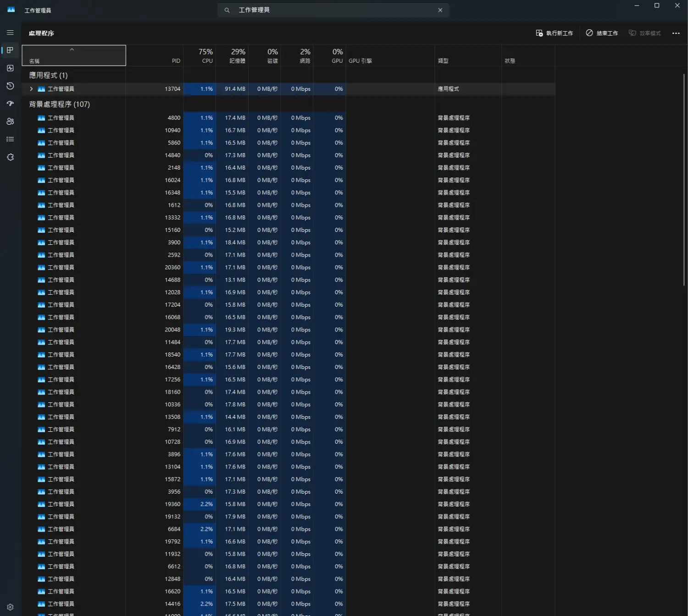Open the Performance page from sidebar
The width and height of the screenshot is (688, 616).
pos(10,68)
